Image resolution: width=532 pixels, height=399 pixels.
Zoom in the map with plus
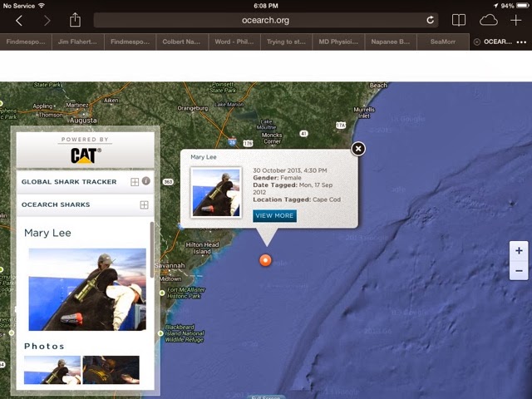(519, 251)
